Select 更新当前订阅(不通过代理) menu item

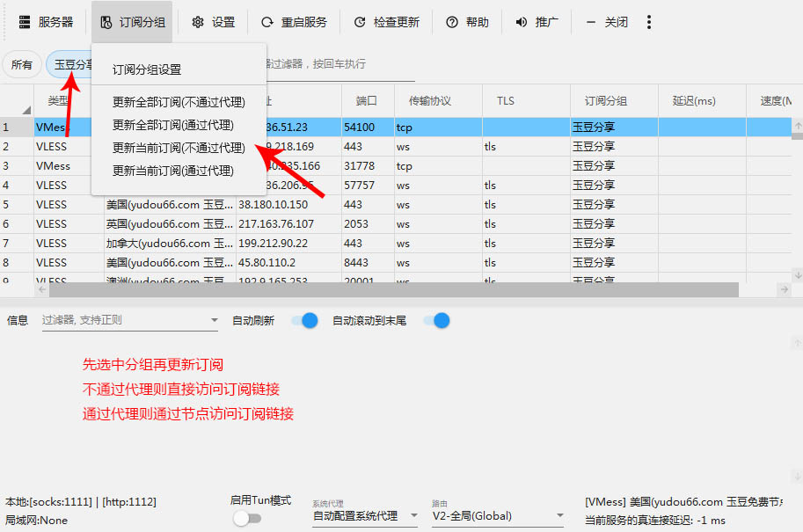(179, 148)
